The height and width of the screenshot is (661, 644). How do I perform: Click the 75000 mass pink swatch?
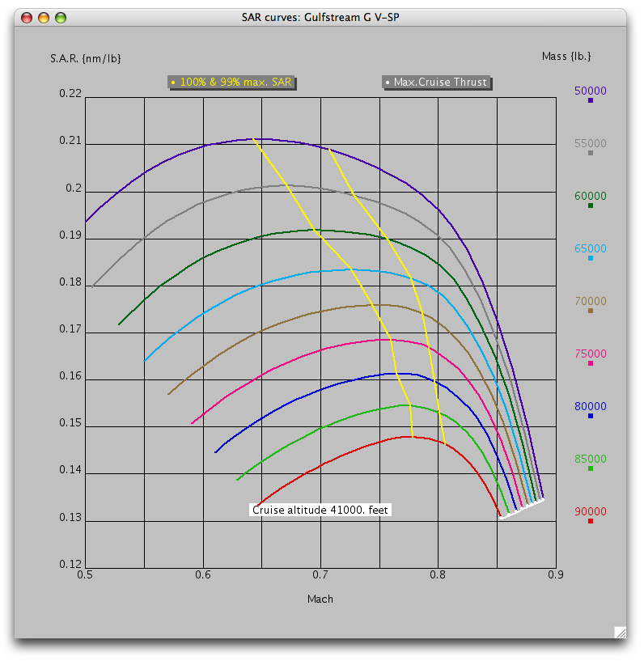tap(591, 363)
